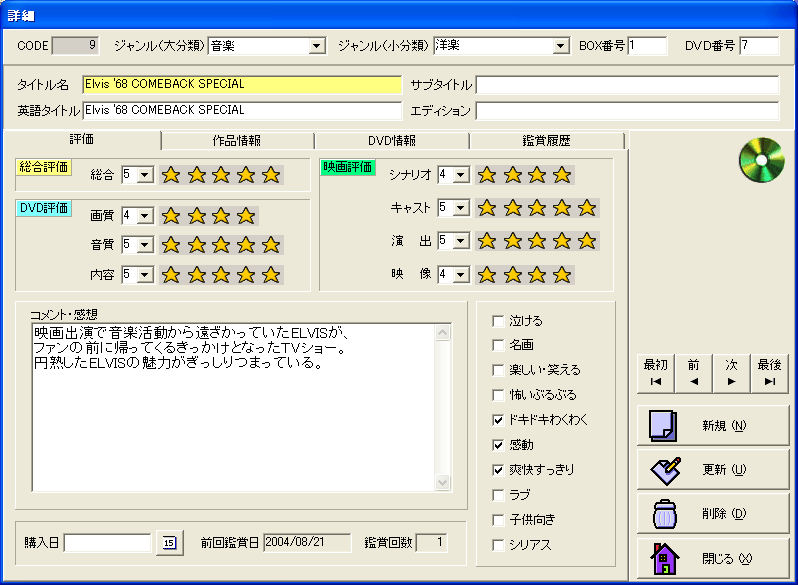Viewport: 798px width, 585px height.
Task: Click the comment box scroll down arrow
Action: coord(443,482)
